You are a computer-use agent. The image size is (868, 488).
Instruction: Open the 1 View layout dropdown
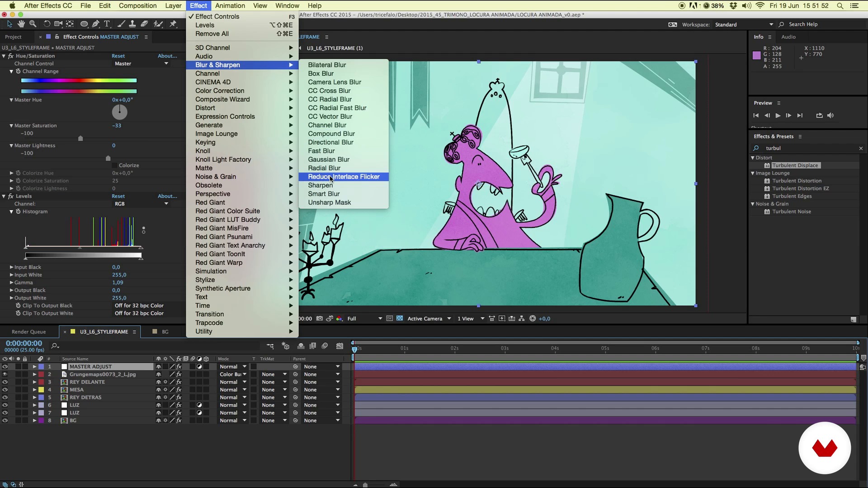tap(471, 319)
